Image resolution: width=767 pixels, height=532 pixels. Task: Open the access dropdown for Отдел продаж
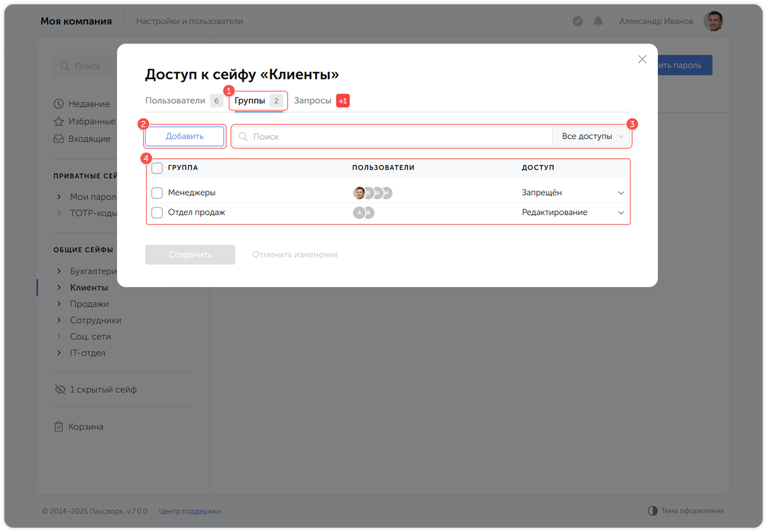point(621,212)
